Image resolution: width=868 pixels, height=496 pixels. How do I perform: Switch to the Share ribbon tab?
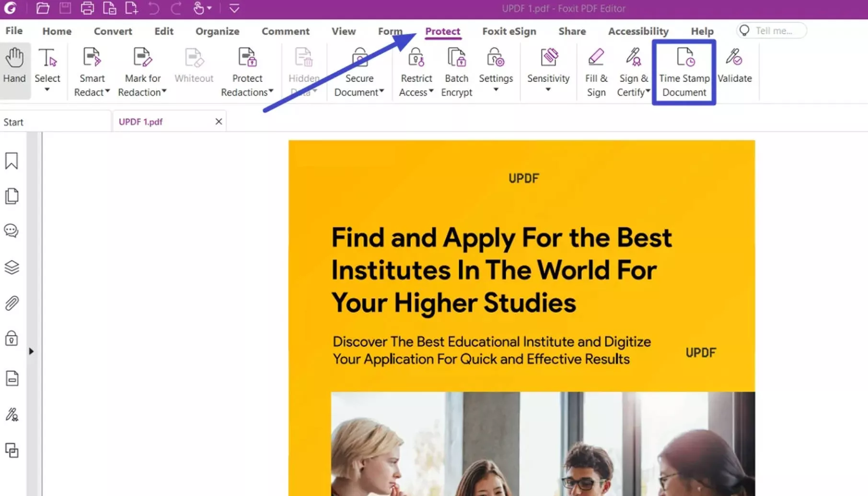572,31
